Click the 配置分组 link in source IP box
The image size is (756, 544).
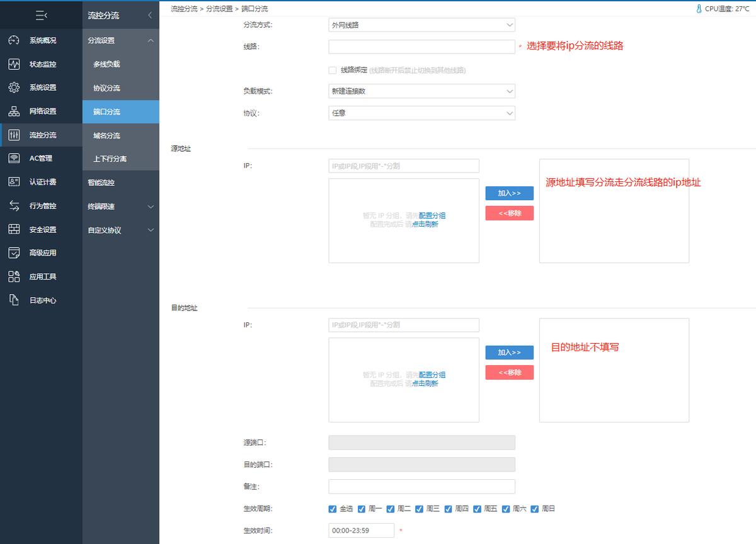[x=432, y=215]
